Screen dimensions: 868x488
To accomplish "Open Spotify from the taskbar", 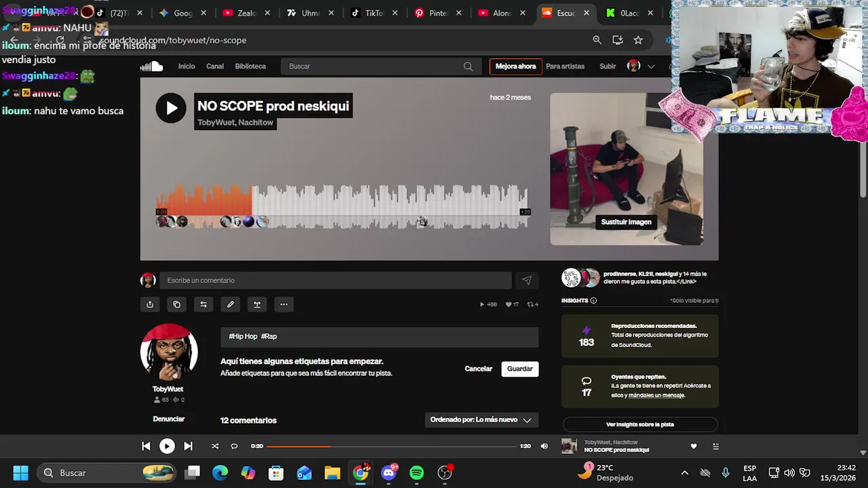I will (417, 472).
